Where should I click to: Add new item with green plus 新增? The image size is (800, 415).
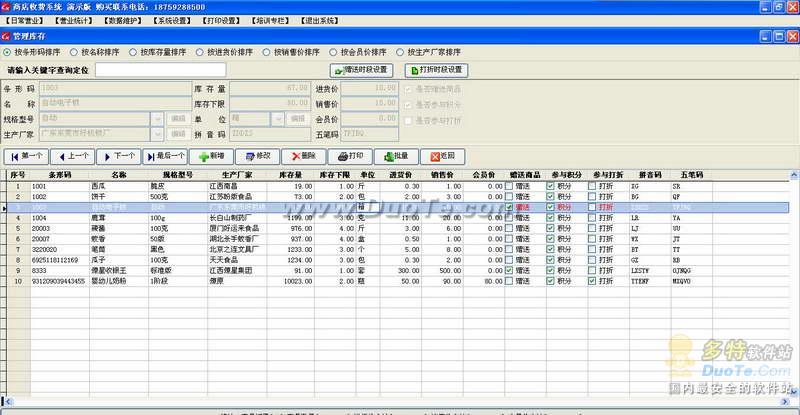click(211, 157)
